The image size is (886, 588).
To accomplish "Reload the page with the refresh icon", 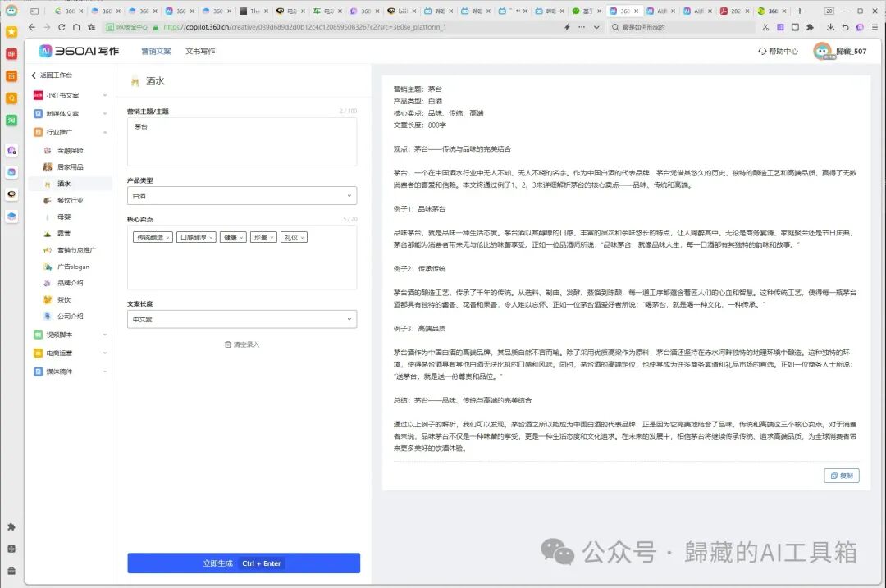I will 62,27.
